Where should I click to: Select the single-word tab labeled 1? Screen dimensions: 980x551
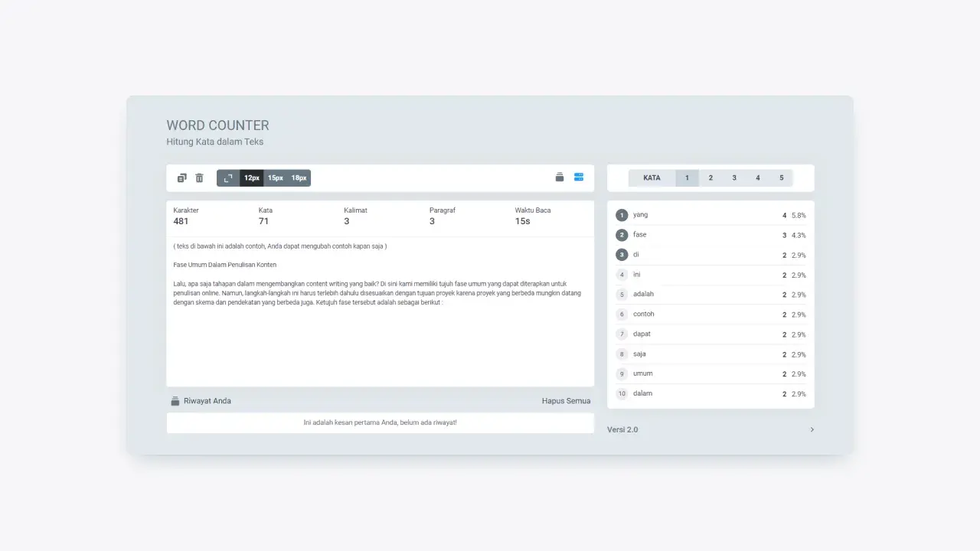(x=687, y=178)
